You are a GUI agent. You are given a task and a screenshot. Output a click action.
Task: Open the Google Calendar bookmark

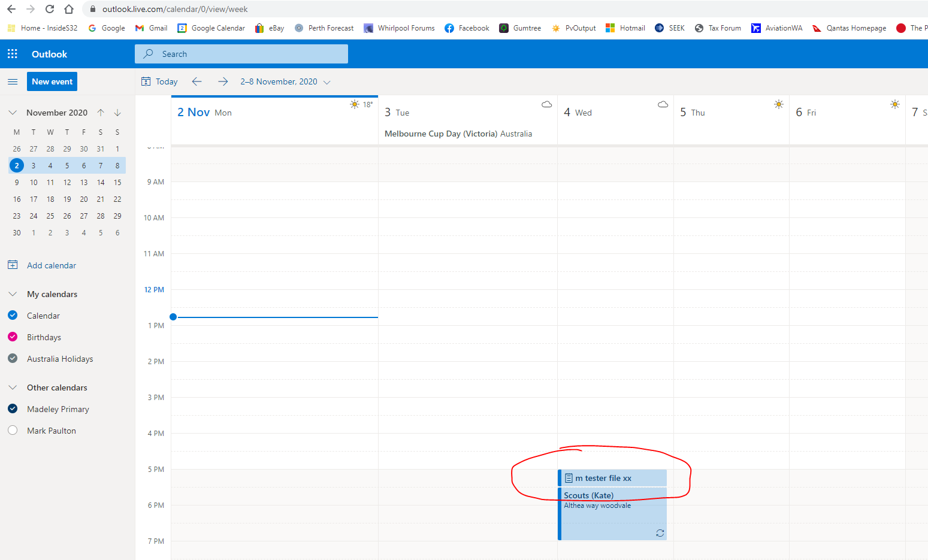click(x=211, y=28)
